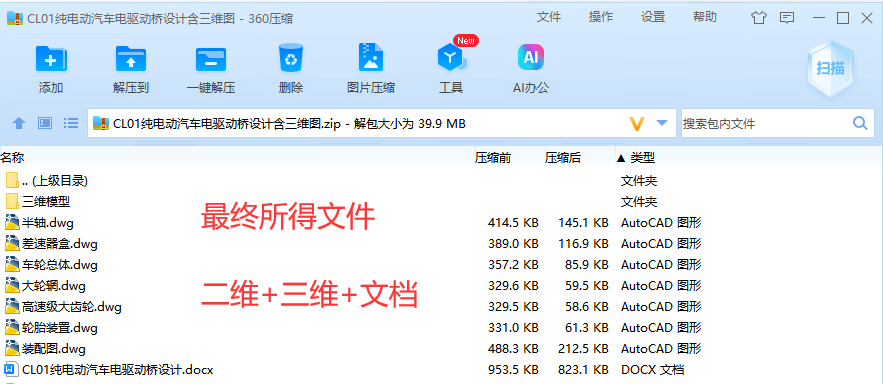
Task: Click the 删除 (Delete) recycle icon
Action: (291, 58)
